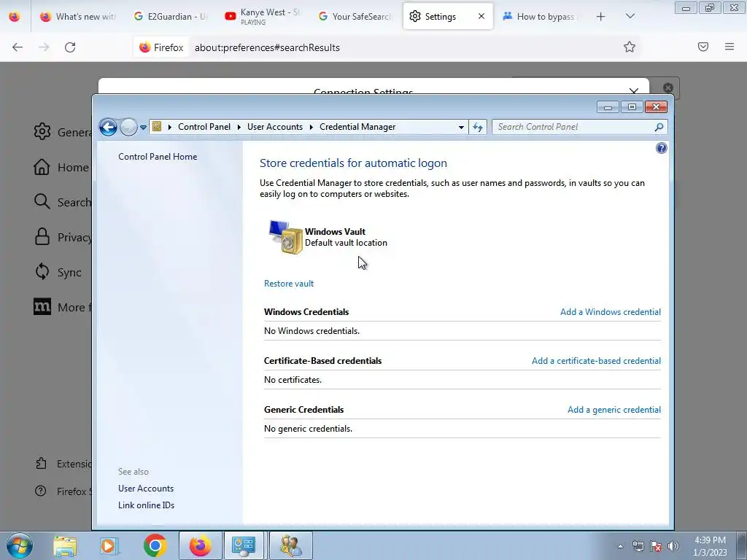Viewport: 747px width, 560px height.
Task: Bookmark this page with star icon
Action: point(630,47)
